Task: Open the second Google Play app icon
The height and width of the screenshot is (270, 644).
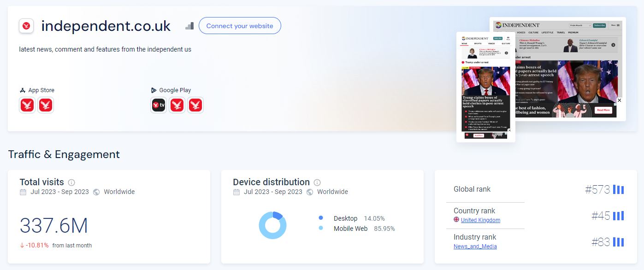Action: click(177, 105)
